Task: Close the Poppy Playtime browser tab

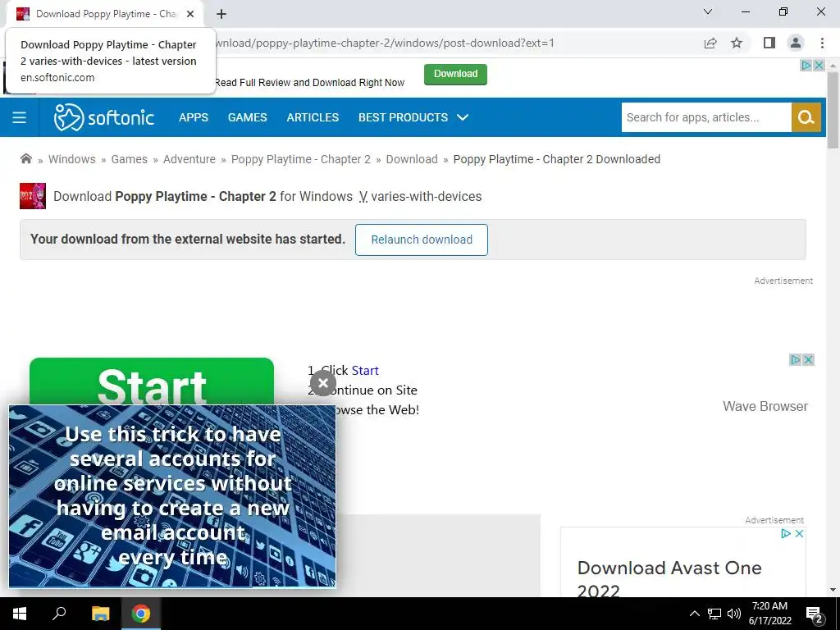Action: coord(190,14)
